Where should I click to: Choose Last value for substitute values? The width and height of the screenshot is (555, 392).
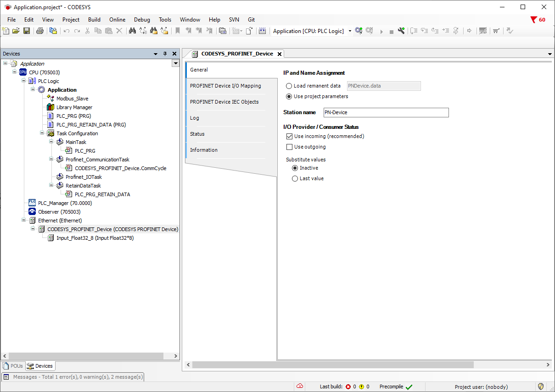(295, 178)
